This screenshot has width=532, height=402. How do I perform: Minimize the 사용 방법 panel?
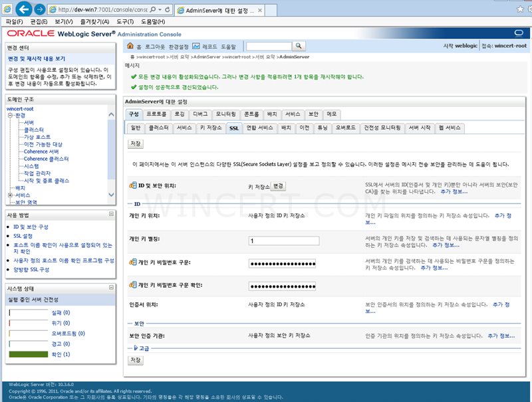(111, 214)
